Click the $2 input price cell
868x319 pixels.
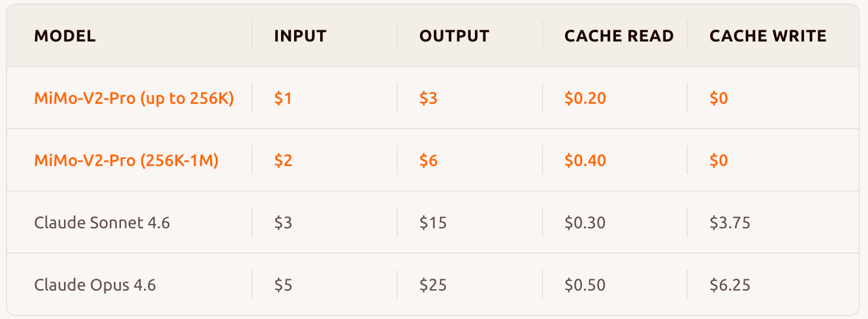tap(283, 161)
